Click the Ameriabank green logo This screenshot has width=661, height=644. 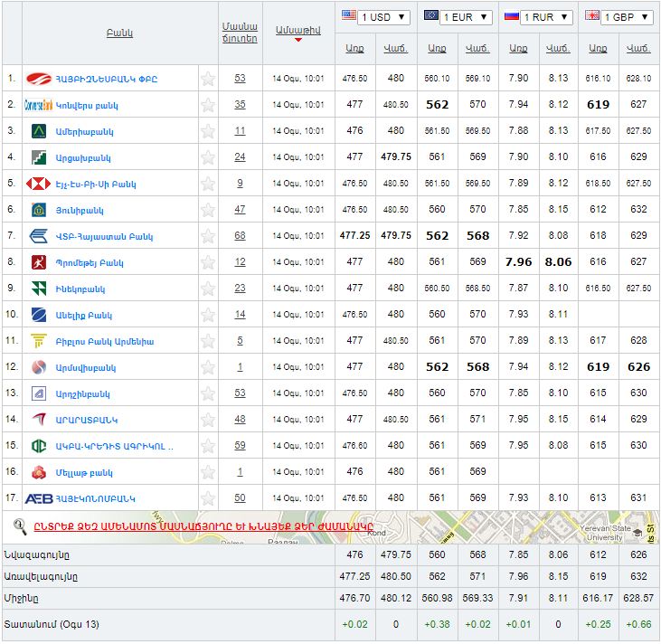pyautogui.click(x=38, y=131)
